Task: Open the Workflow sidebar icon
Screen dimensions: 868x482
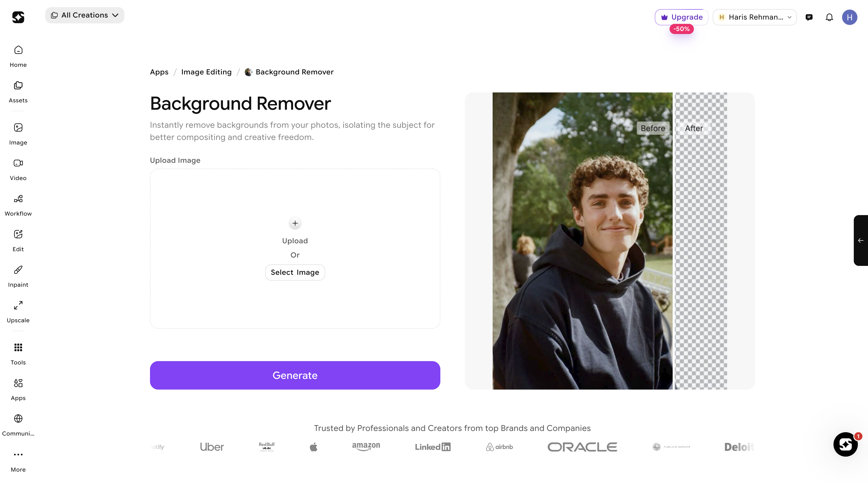Action: [x=18, y=199]
